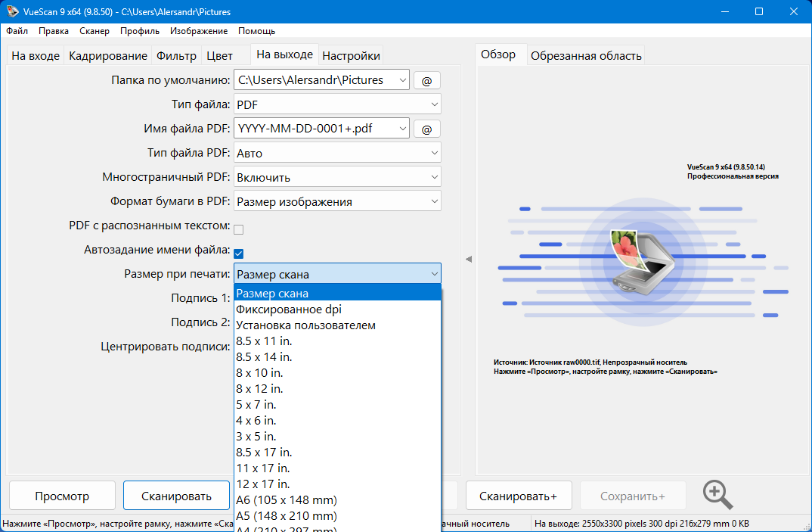The width and height of the screenshot is (812, 532).
Task: Uncheck Автозадание имени файла checkbox
Action: click(239, 254)
